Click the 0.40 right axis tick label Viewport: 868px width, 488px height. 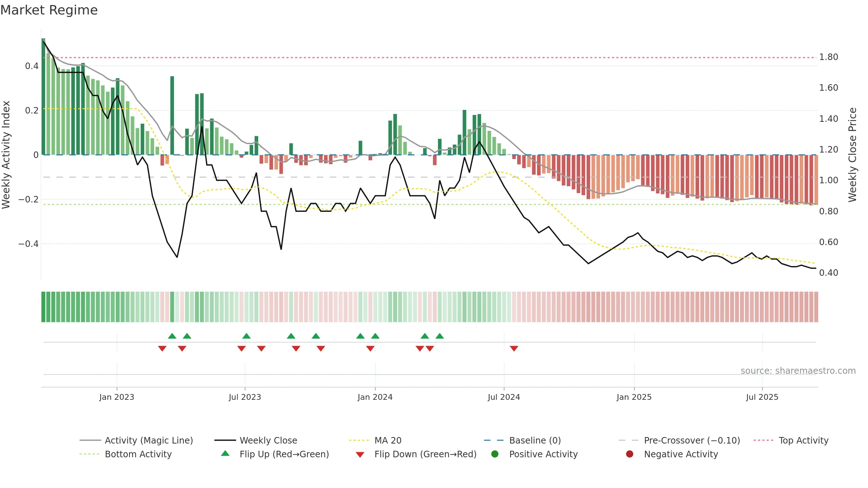pyautogui.click(x=829, y=273)
